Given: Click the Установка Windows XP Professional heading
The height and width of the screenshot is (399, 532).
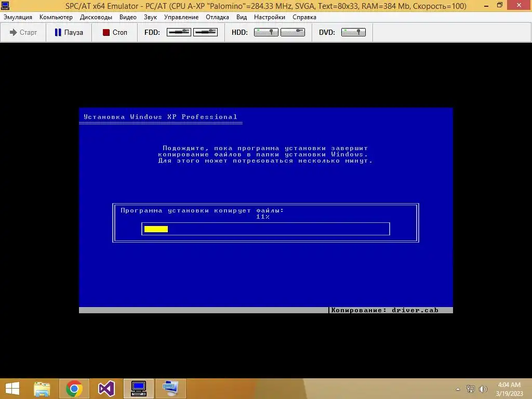Looking at the screenshot, I should 160,117.
